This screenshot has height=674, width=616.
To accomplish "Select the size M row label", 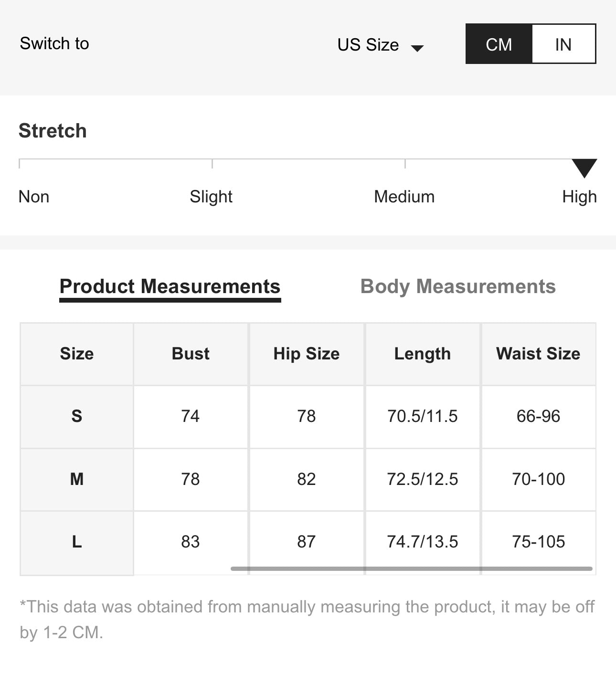I will pos(76,479).
